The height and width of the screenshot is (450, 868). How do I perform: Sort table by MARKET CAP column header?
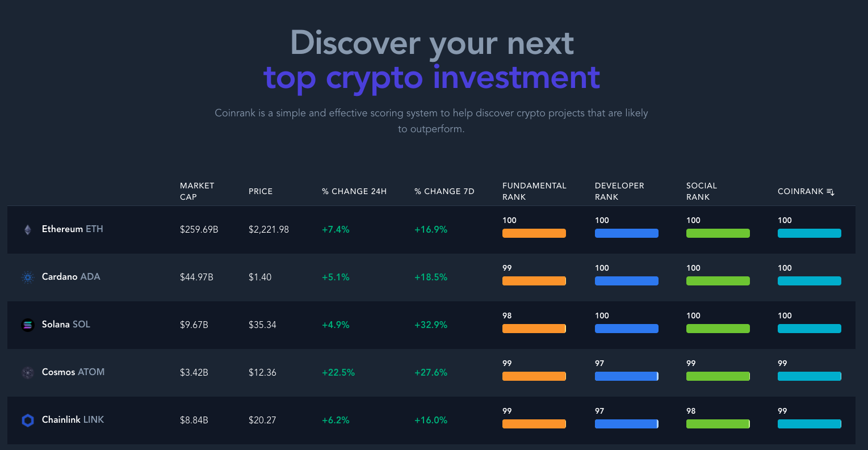(197, 191)
